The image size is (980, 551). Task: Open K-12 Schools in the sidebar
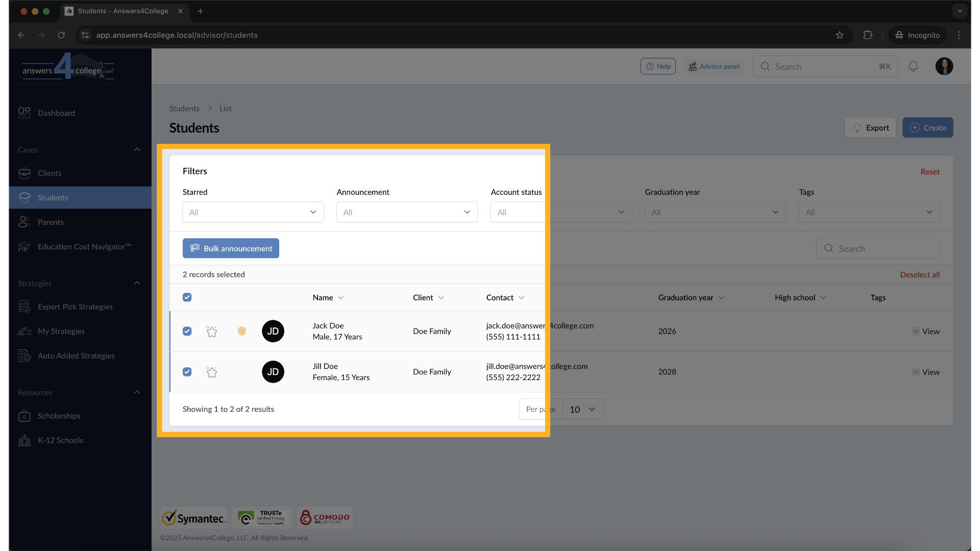[x=60, y=440]
